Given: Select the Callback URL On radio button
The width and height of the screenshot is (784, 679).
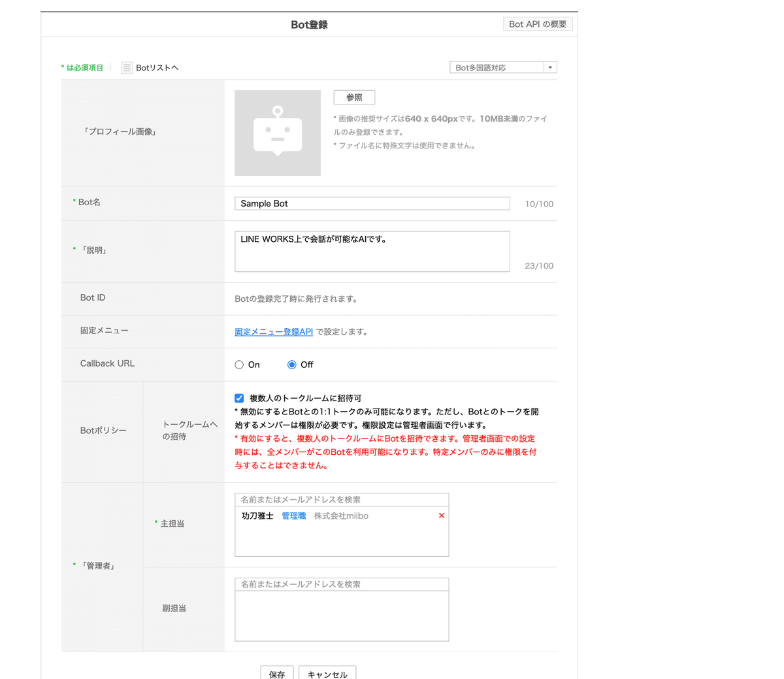Looking at the screenshot, I should (x=239, y=365).
